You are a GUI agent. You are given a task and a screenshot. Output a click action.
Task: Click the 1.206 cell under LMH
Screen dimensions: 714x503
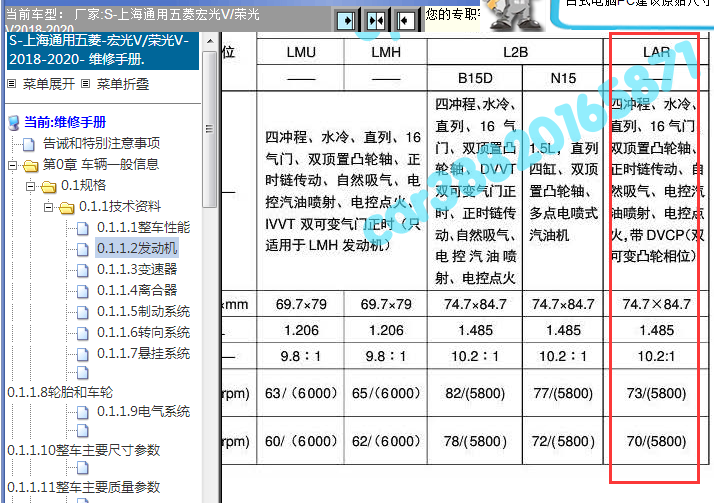pyautogui.click(x=386, y=330)
